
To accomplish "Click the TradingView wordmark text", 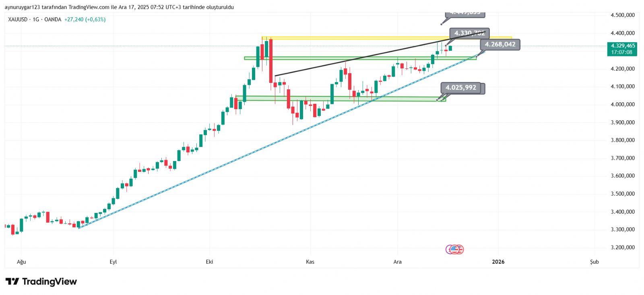I will point(49,281).
